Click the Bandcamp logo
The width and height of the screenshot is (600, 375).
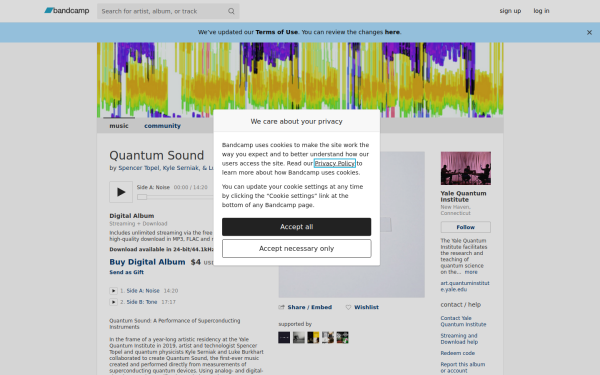click(x=67, y=11)
